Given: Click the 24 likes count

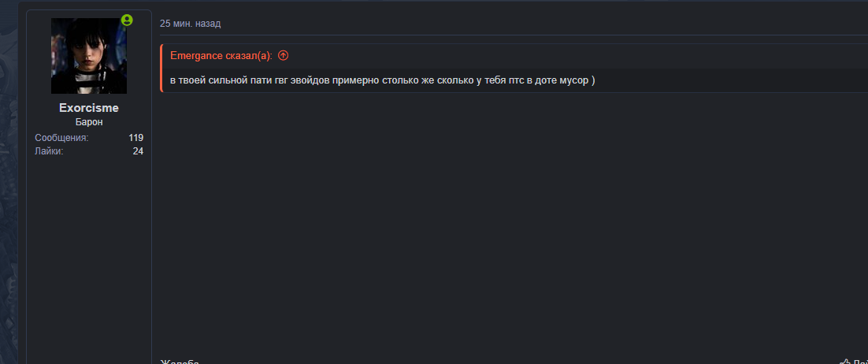Looking at the screenshot, I should (138, 151).
